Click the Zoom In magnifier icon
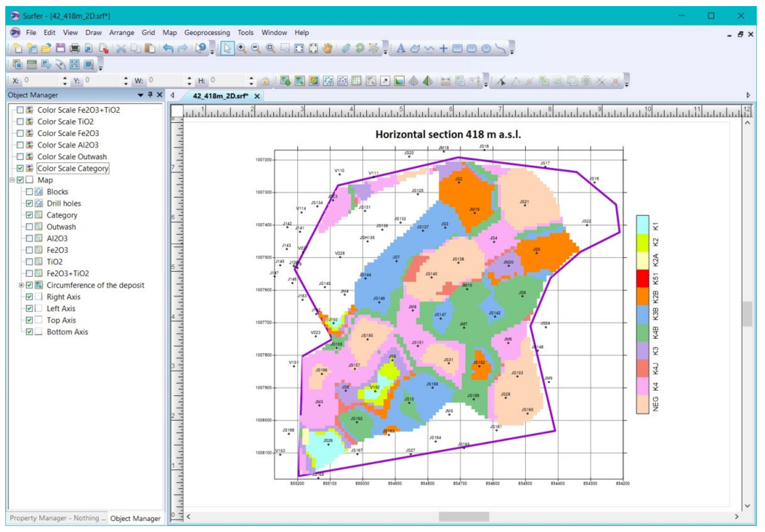Image resolution: width=765 pixels, height=532 pixels. click(241, 48)
